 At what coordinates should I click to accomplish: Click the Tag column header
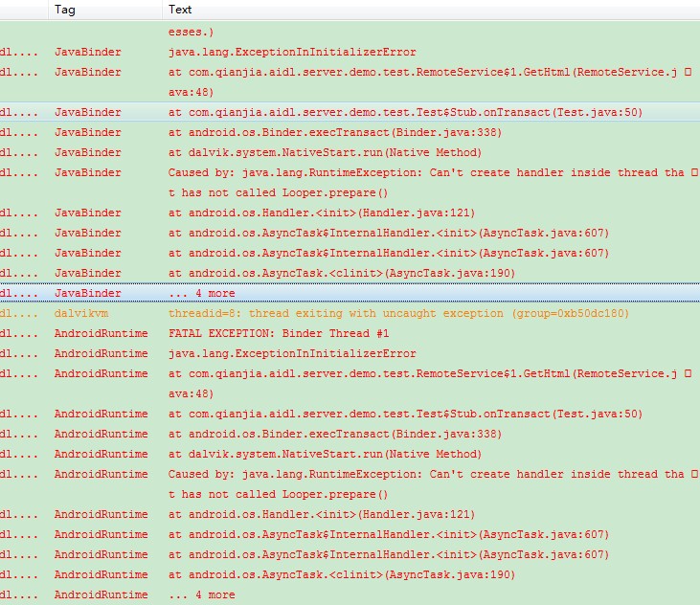coord(105,10)
